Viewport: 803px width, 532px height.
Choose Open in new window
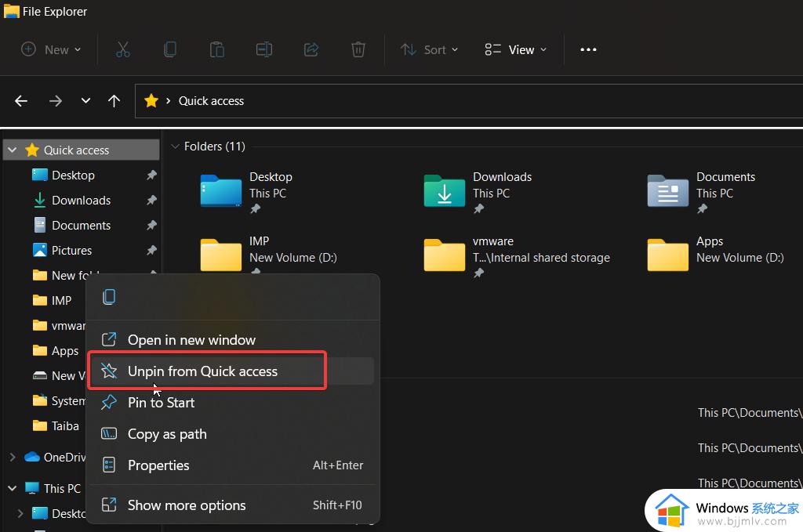[x=233, y=340]
